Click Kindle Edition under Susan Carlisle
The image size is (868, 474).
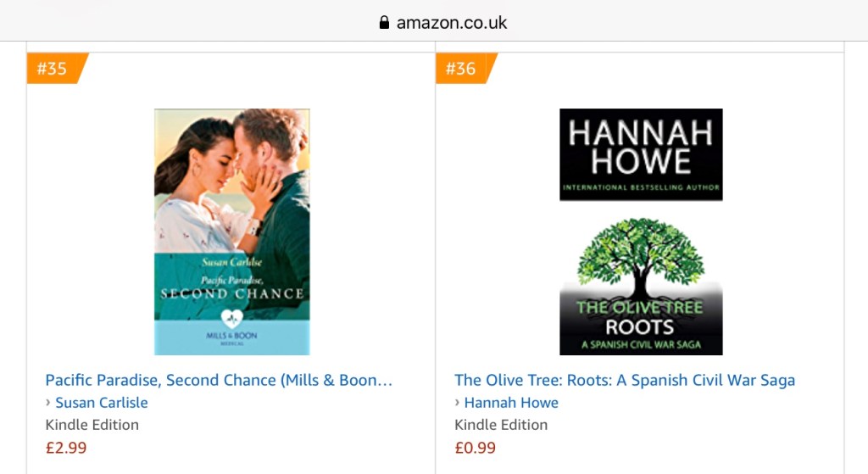(92, 425)
